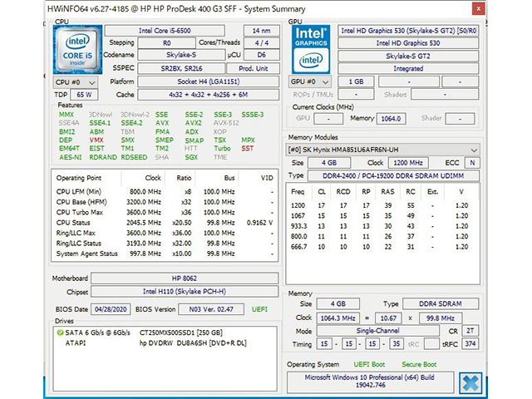
Task: Click the Integrated GPU type field
Action: click(408, 68)
